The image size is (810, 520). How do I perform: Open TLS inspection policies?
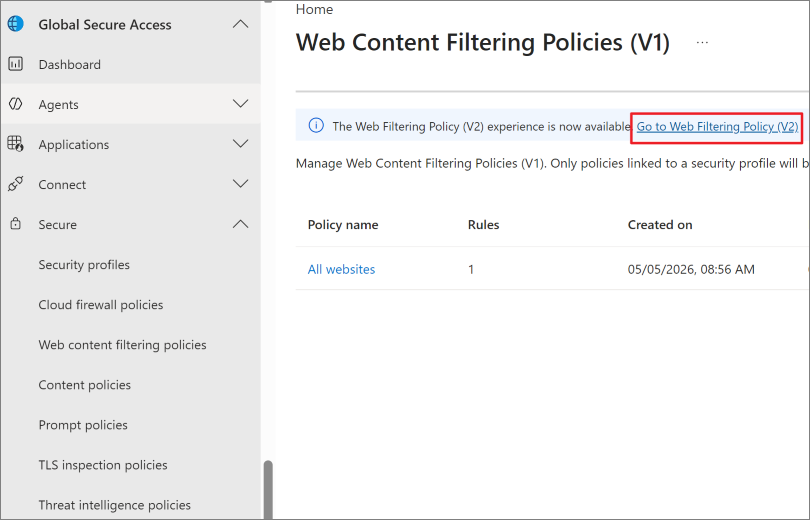[x=103, y=465]
